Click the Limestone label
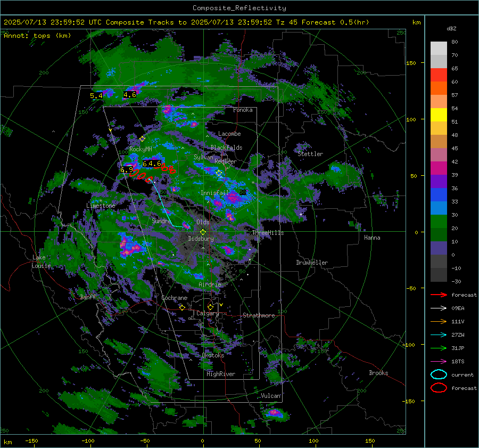This screenshot has width=479, height=448. [x=101, y=206]
